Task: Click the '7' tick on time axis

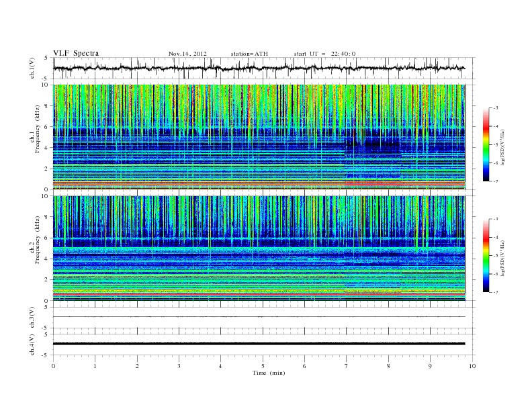Action: (x=347, y=366)
